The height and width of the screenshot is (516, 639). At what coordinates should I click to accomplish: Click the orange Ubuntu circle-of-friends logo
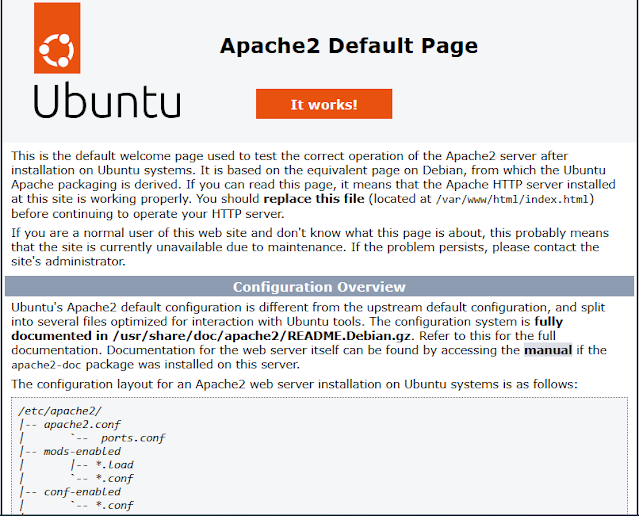57,38
